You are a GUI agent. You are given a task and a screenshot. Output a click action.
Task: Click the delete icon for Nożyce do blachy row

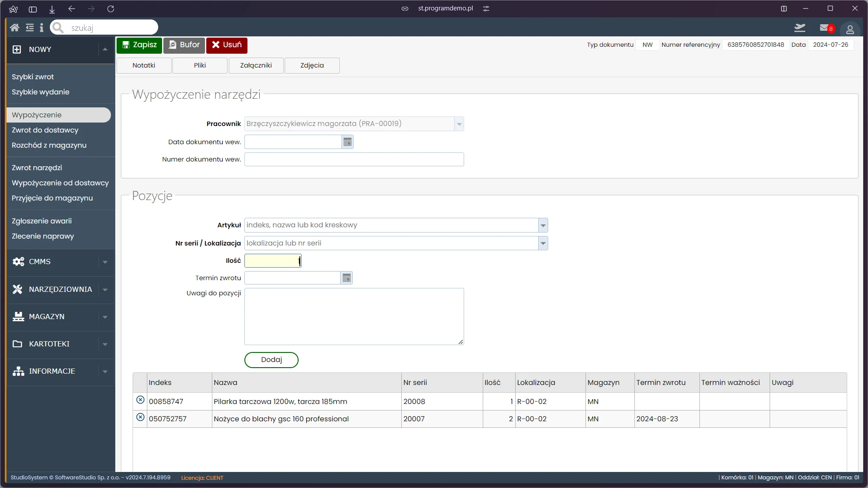coord(140,417)
